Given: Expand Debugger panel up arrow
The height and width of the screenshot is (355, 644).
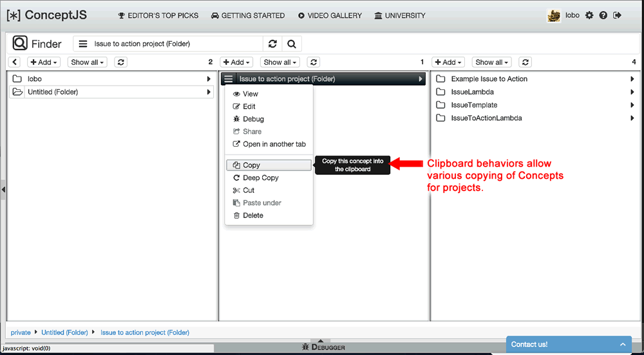Looking at the screenshot, I should click(x=321, y=341).
